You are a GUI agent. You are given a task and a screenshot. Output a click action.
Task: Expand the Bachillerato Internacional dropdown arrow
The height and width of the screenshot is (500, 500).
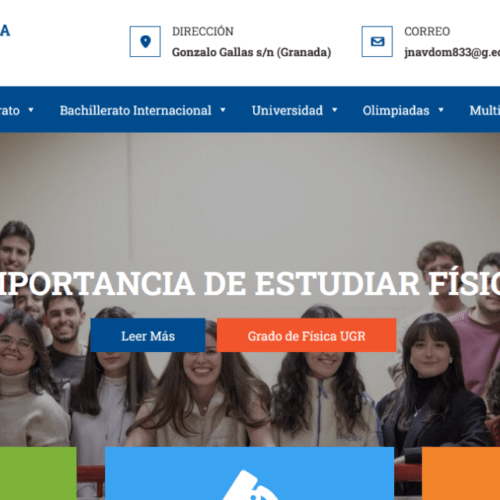point(223,110)
